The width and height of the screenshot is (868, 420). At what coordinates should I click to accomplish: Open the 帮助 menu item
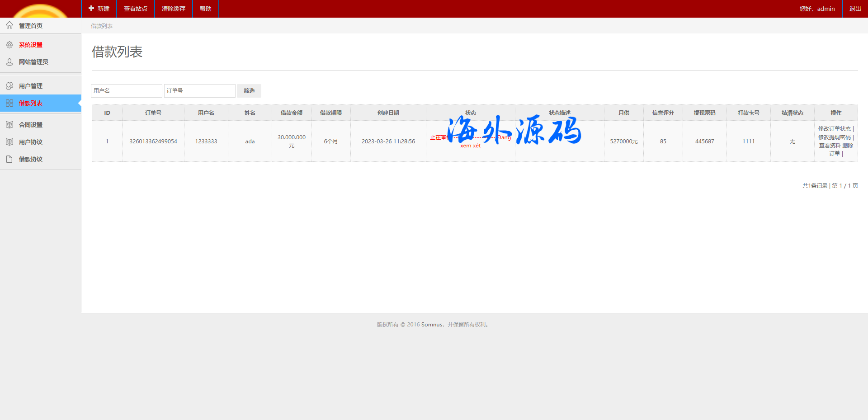[206, 9]
